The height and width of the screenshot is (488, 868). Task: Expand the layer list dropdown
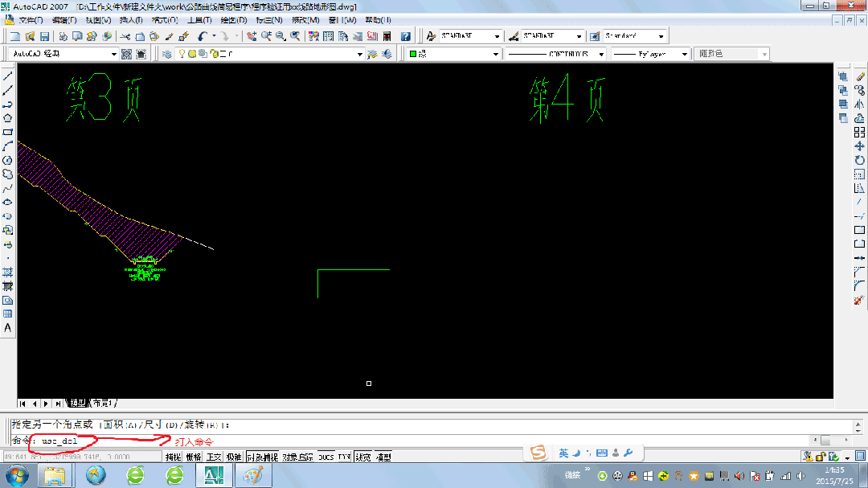tap(360, 54)
